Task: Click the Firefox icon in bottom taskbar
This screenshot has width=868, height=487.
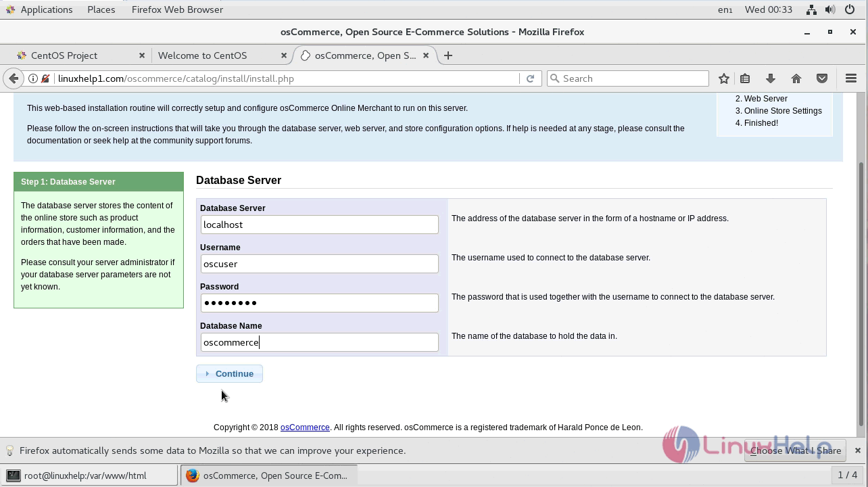Action: coord(192,476)
